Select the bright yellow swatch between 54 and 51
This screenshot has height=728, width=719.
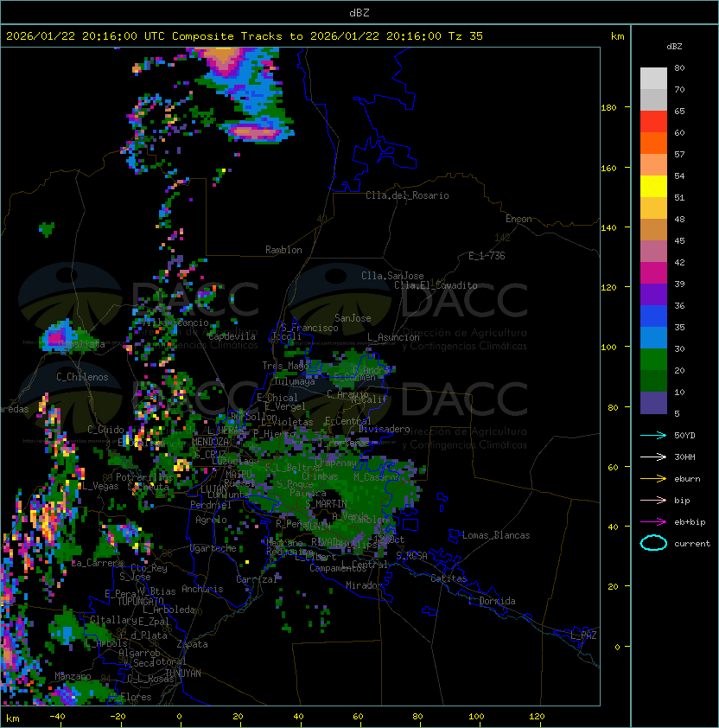coord(653,187)
